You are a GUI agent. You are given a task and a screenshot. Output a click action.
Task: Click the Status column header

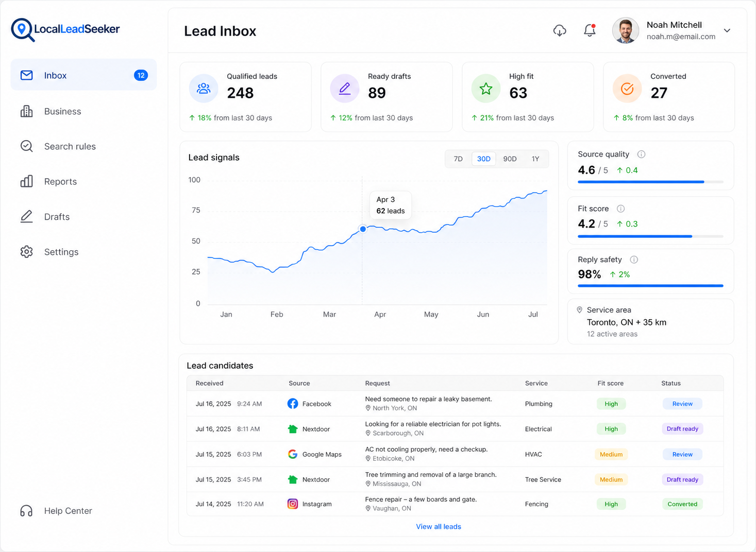[671, 383]
